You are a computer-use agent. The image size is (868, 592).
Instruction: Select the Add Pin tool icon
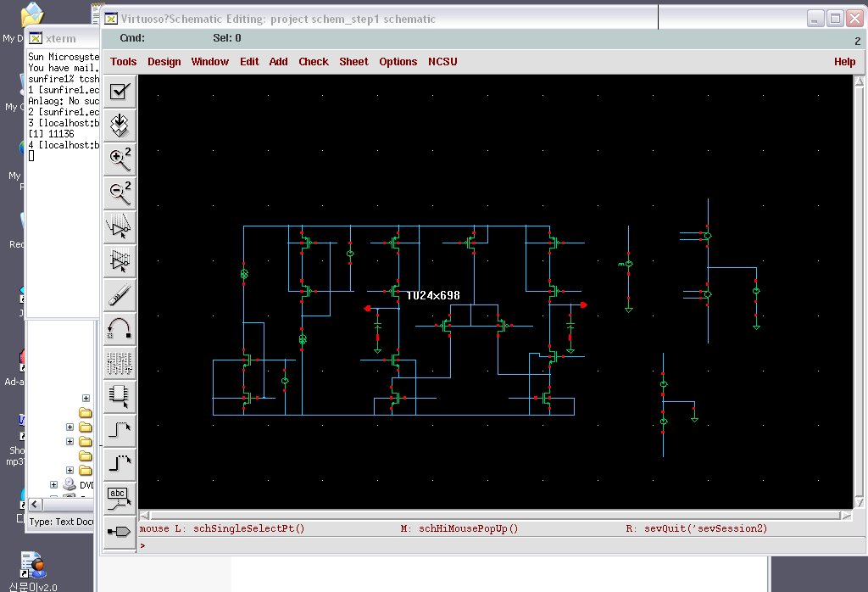120,531
